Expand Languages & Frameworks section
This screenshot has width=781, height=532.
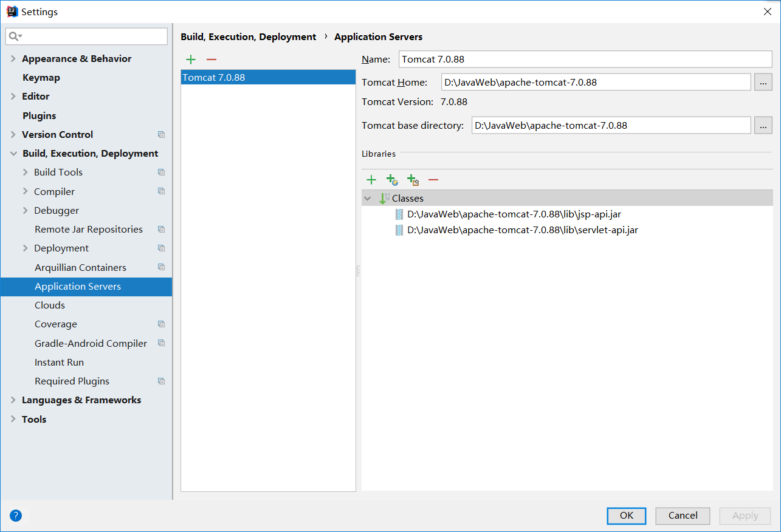(x=13, y=400)
